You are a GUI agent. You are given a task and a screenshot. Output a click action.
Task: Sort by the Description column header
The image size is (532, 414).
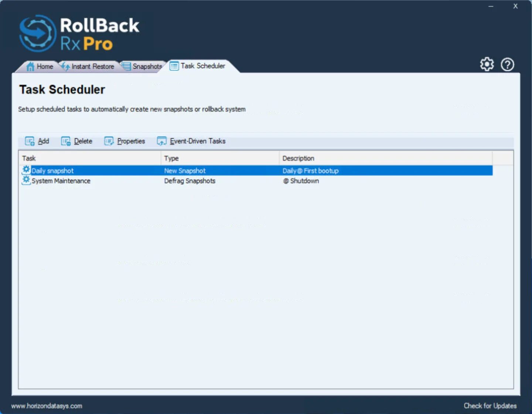point(386,158)
